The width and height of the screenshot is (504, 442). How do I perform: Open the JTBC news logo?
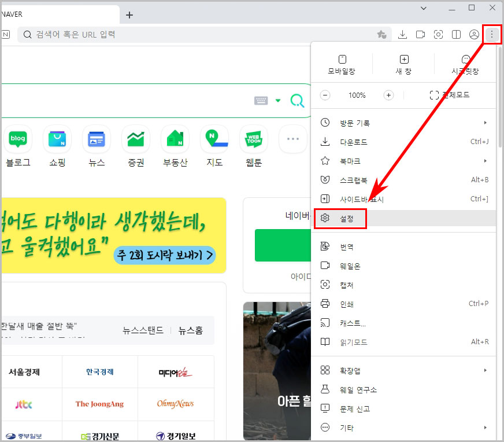pyautogui.click(x=24, y=404)
